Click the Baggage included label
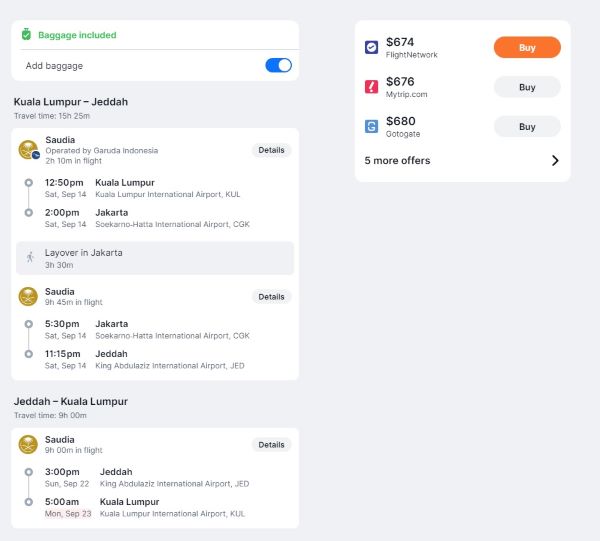The width and height of the screenshot is (600, 541). coord(77,35)
